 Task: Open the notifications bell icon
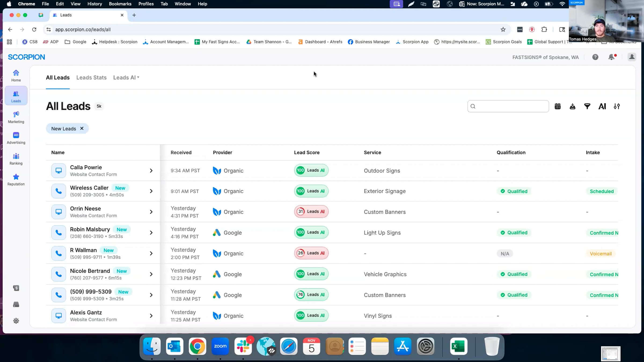[x=612, y=57]
